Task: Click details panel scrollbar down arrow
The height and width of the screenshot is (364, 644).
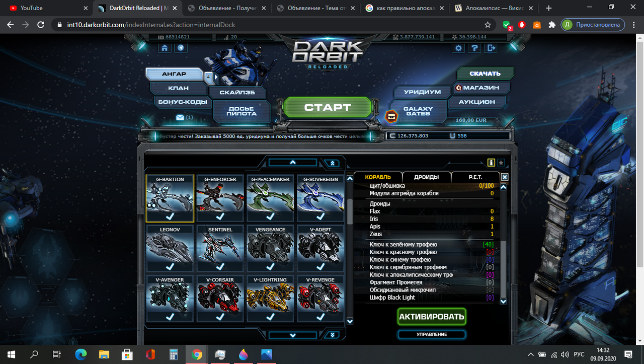Action: click(x=504, y=301)
